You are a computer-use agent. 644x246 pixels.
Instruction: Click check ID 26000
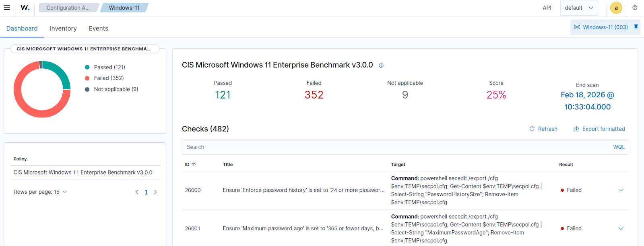pos(193,191)
